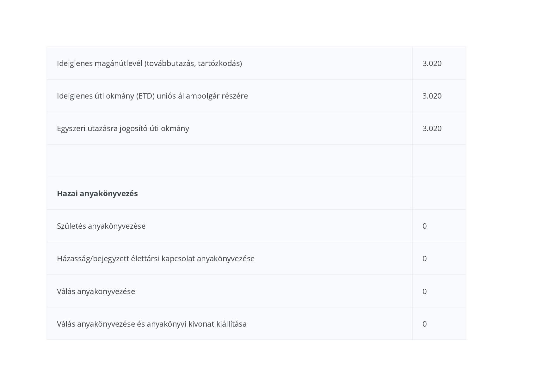The image size is (555, 392).
Task: Select the 0 value in the last table row
Action: pyautogui.click(x=424, y=324)
